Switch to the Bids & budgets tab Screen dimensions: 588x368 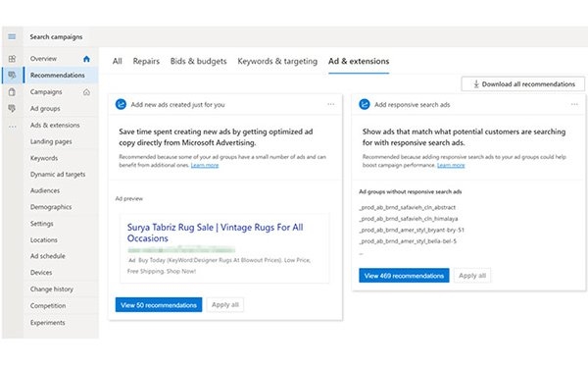coord(198,61)
